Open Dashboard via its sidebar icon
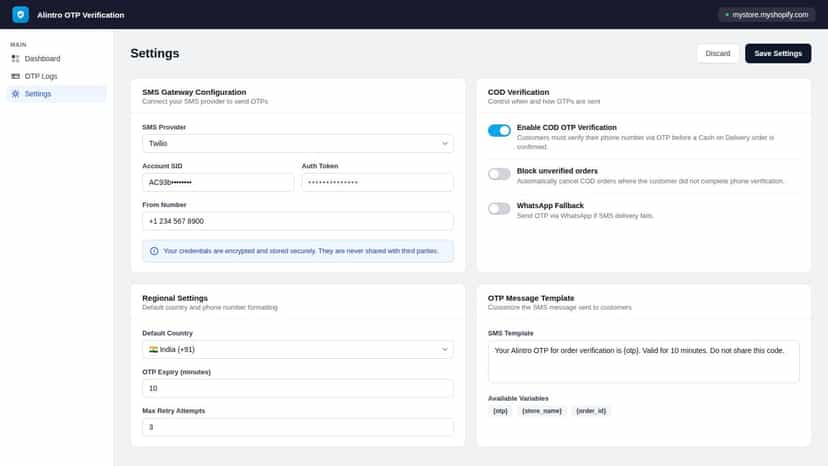 coord(15,59)
